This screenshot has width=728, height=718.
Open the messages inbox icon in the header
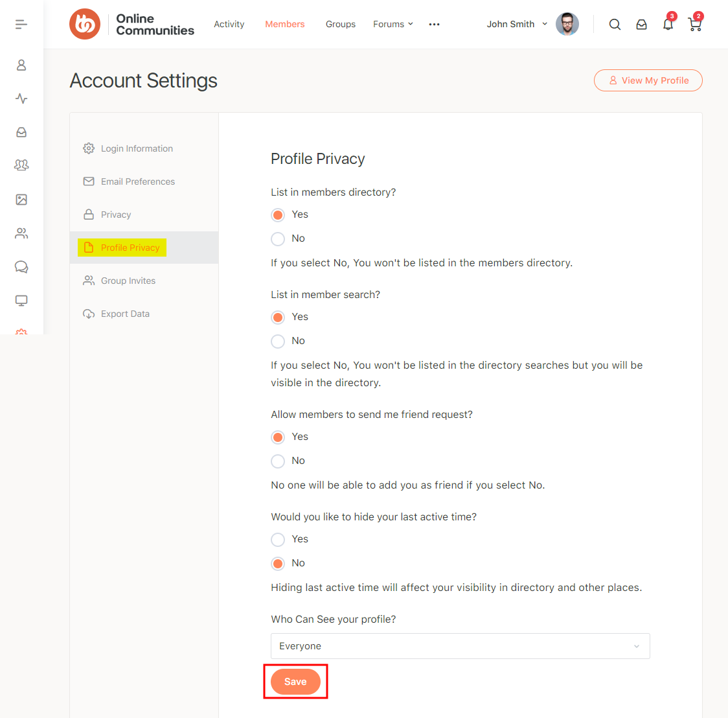(x=641, y=24)
